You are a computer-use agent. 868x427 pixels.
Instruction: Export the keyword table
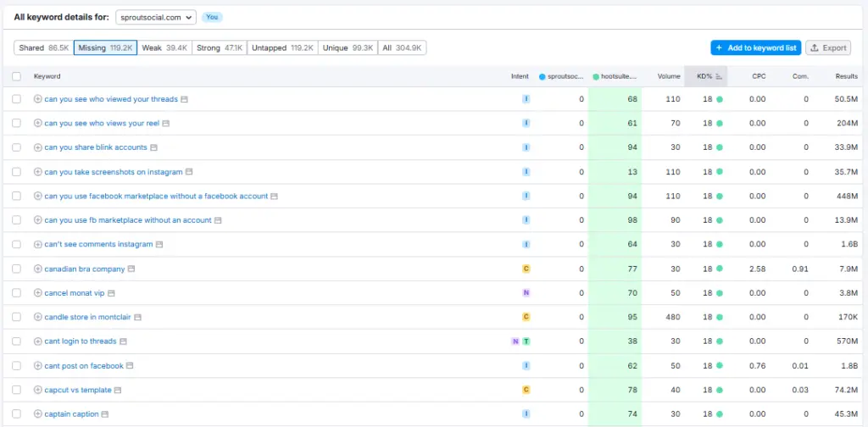(828, 48)
